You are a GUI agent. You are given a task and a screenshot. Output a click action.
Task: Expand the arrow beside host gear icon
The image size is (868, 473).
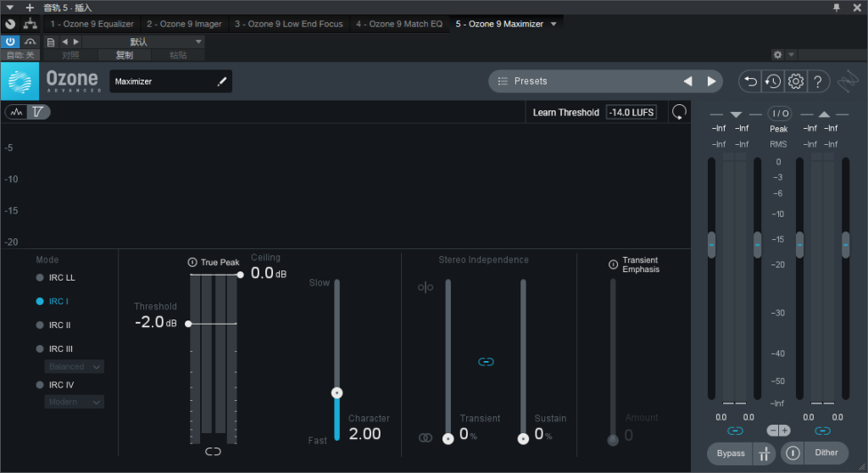click(791, 55)
